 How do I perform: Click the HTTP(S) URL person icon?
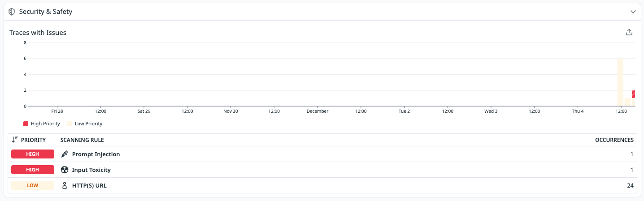(64, 185)
